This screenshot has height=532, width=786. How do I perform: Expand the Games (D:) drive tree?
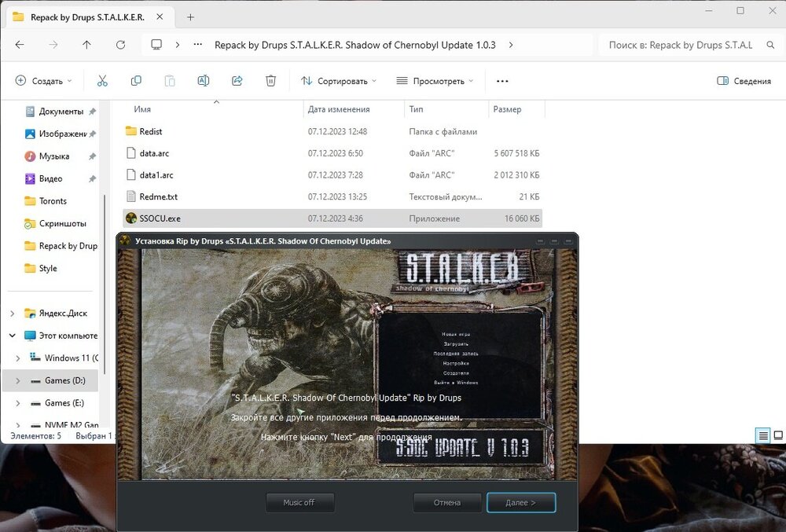[x=18, y=380]
